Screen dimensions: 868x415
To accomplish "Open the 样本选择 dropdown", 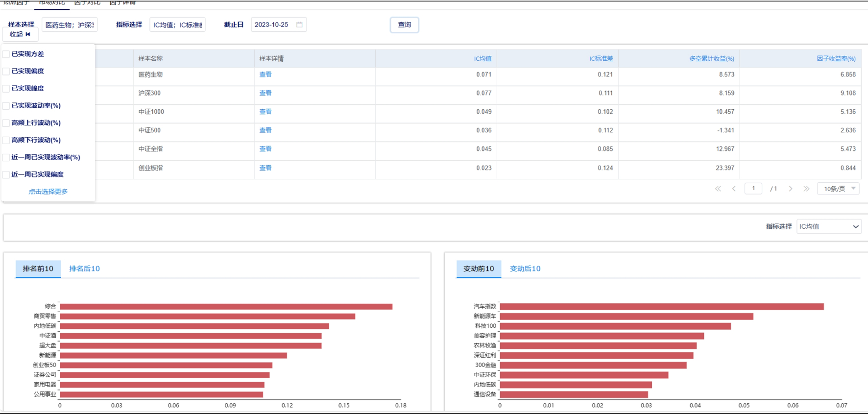I will tap(70, 24).
